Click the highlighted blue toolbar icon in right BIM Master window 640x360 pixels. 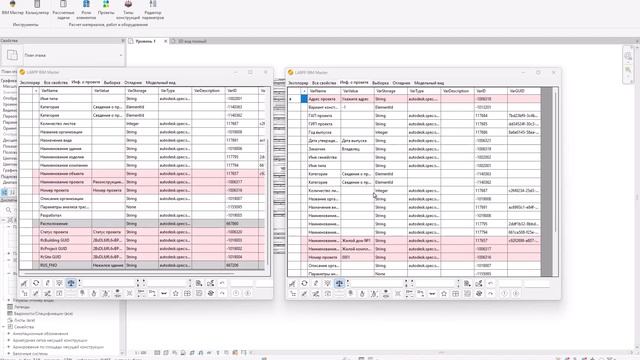tap(339, 283)
